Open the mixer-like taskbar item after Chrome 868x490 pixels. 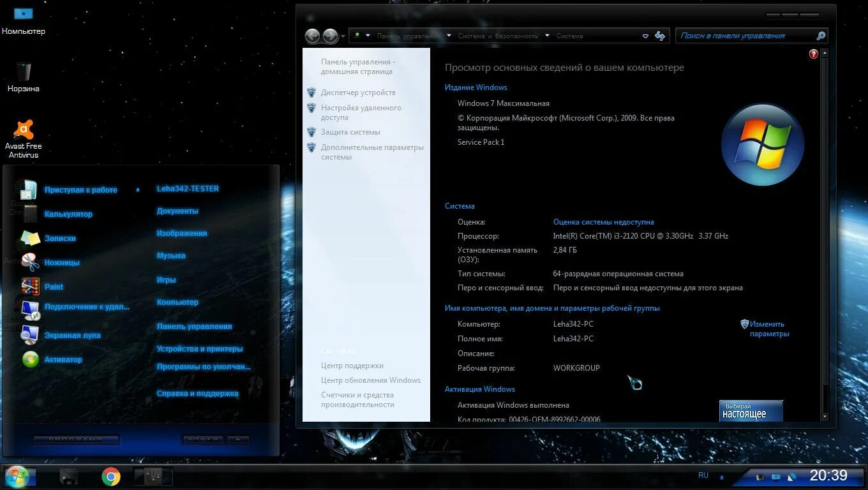click(153, 476)
